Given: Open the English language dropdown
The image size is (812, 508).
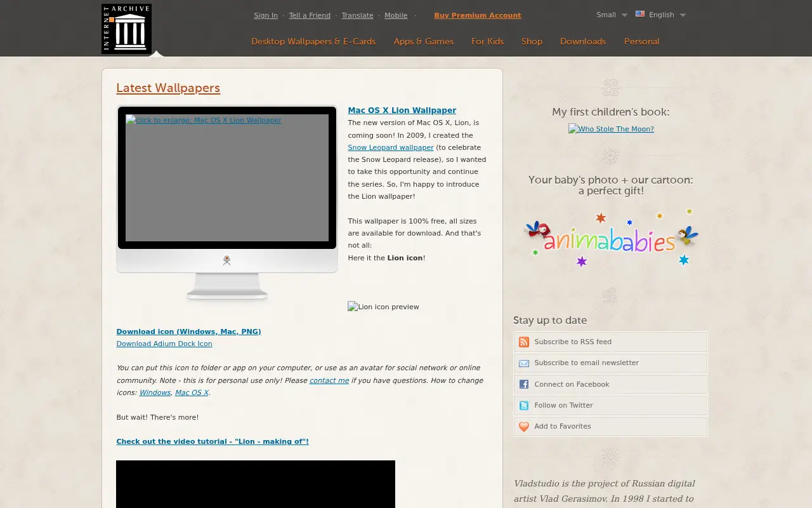Looking at the screenshot, I should (661, 15).
